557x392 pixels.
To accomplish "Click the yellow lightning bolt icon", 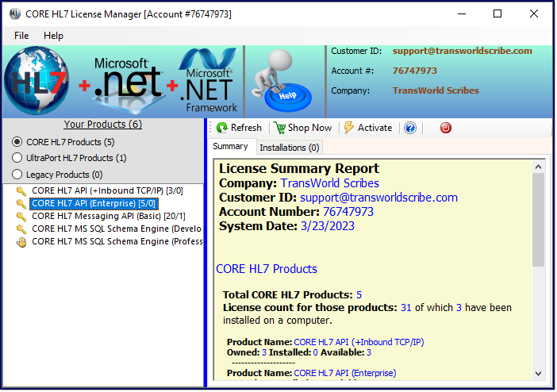I will coord(349,127).
